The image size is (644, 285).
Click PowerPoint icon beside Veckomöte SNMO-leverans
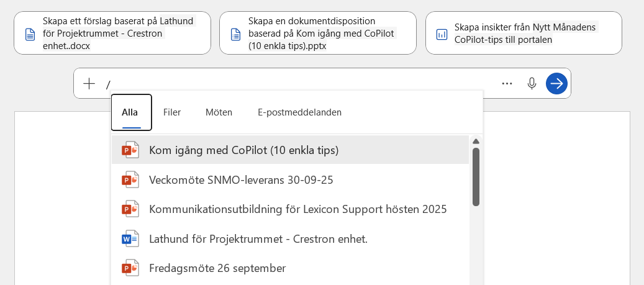coord(130,180)
